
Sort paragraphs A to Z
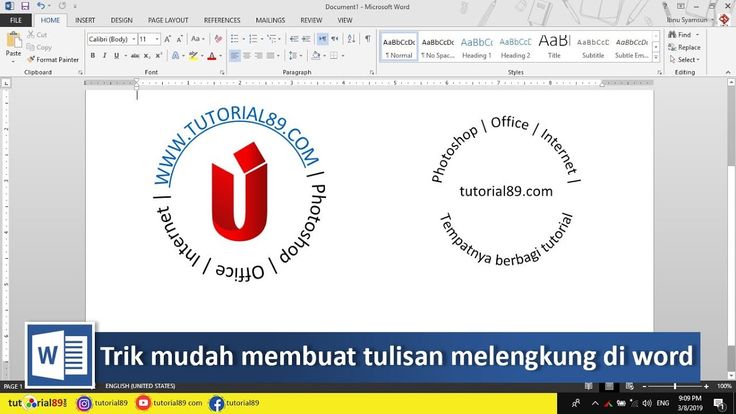tap(352, 39)
